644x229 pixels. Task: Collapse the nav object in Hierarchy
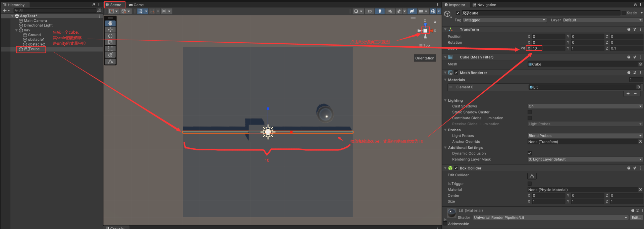pos(16,30)
